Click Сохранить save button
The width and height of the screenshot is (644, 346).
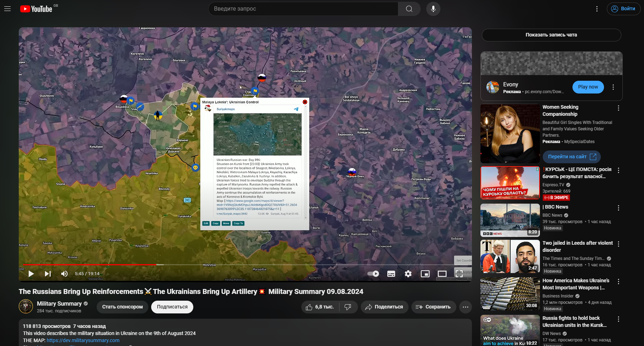click(433, 307)
